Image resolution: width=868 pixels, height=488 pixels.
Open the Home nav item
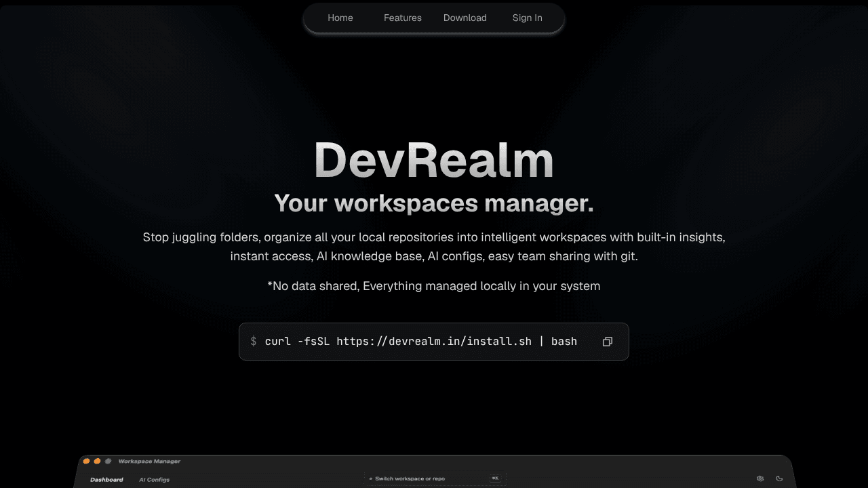[x=340, y=18]
